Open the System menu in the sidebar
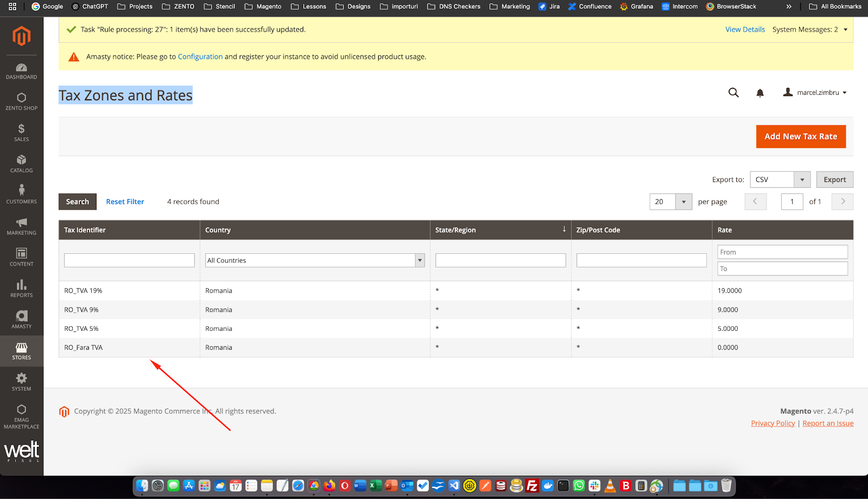This screenshot has width=868, height=499. (x=22, y=382)
